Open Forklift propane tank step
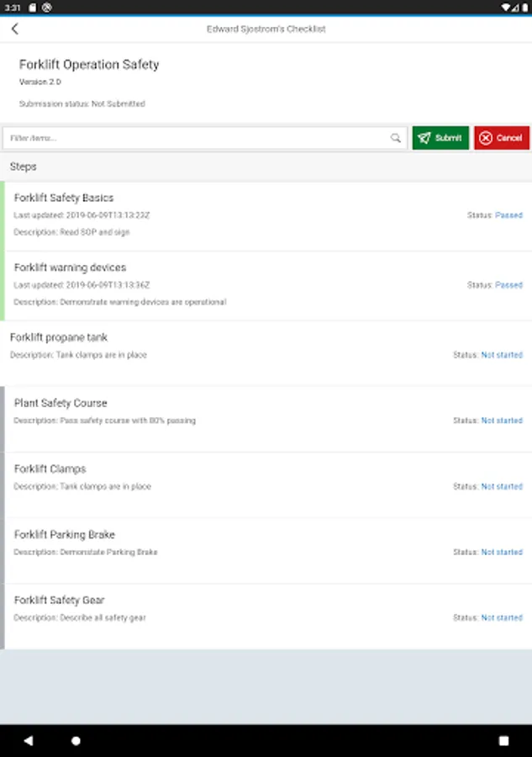Screen dimensions: 532x757 [x=59, y=338]
